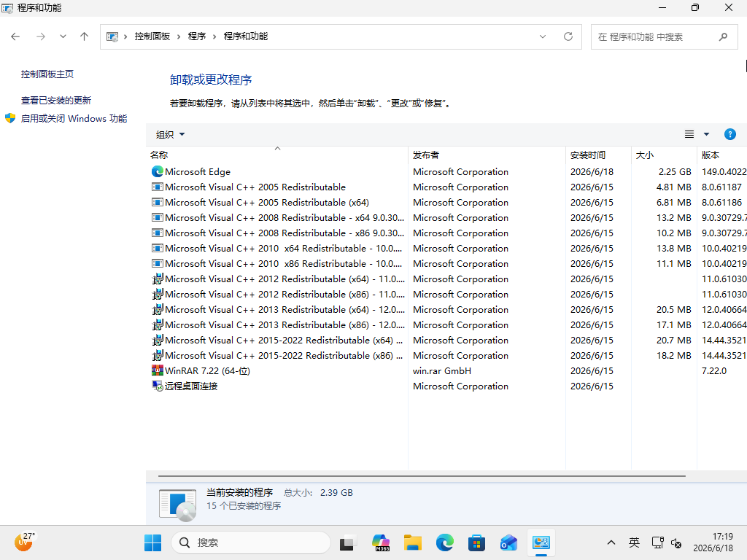Click the 2.25 GB size cell

click(675, 172)
